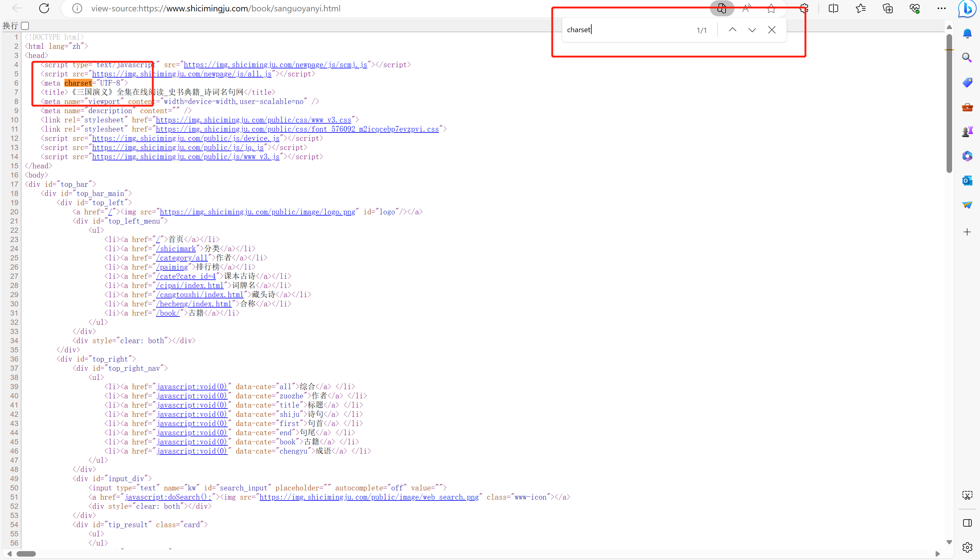The image size is (980, 560).
Task: Follow the /book/ href link
Action: (x=168, y=313)
